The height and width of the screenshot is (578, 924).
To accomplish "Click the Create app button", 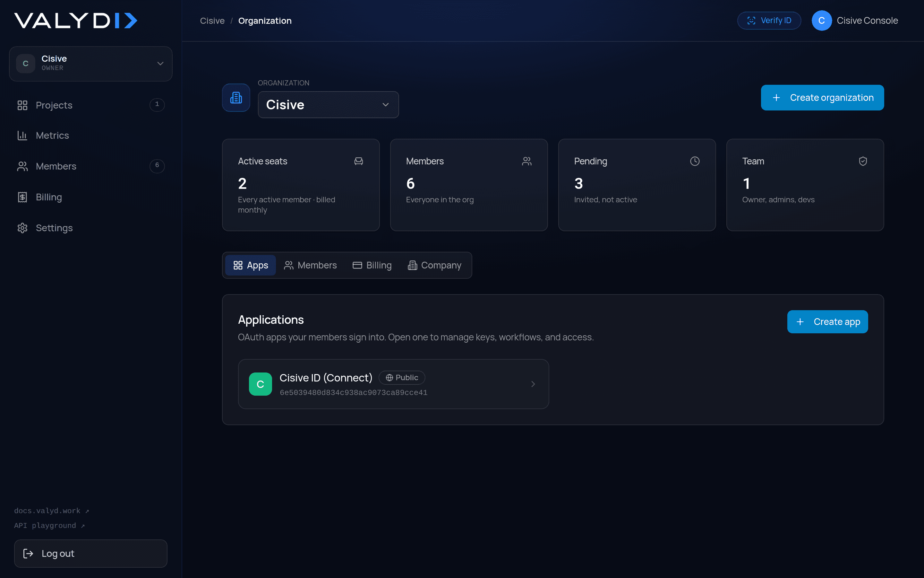I will click(827, 322).
